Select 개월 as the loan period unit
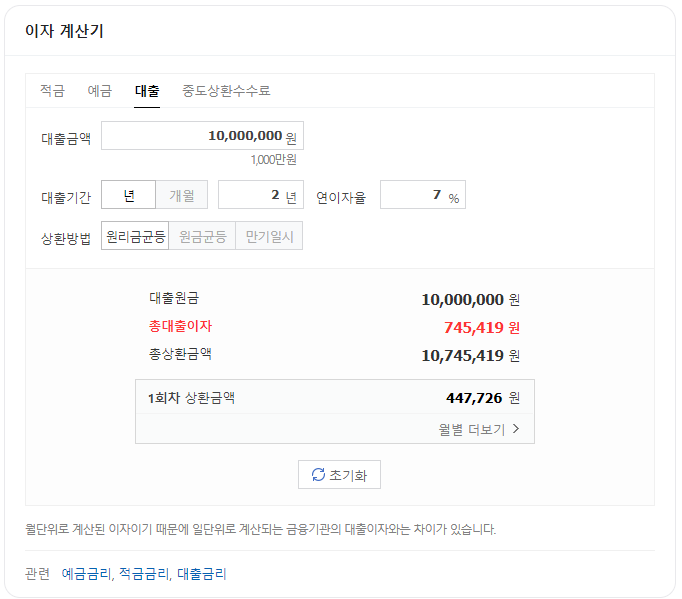The height and width of the screenshot is (599, 682). [x=181, y=195]
